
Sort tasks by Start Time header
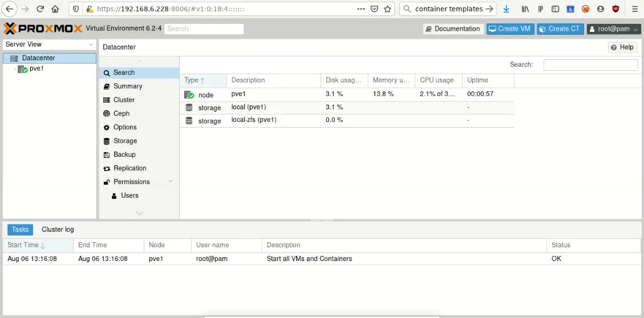pos(38,246)
